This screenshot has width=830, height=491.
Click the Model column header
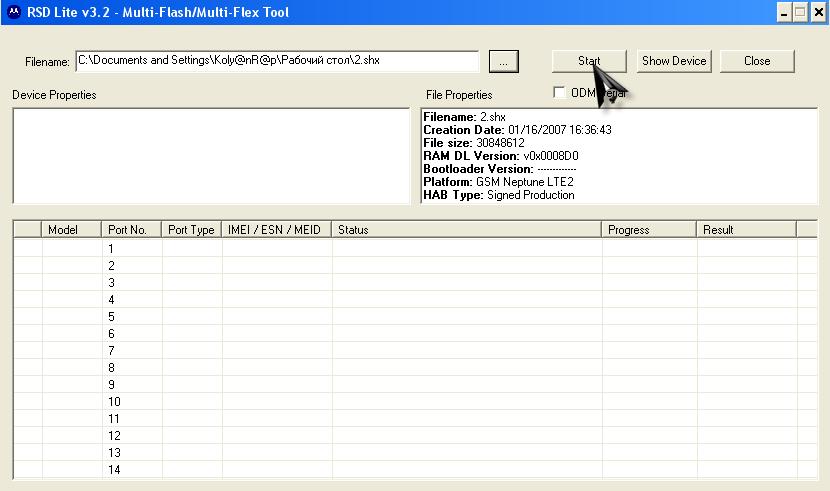point(71,230)
